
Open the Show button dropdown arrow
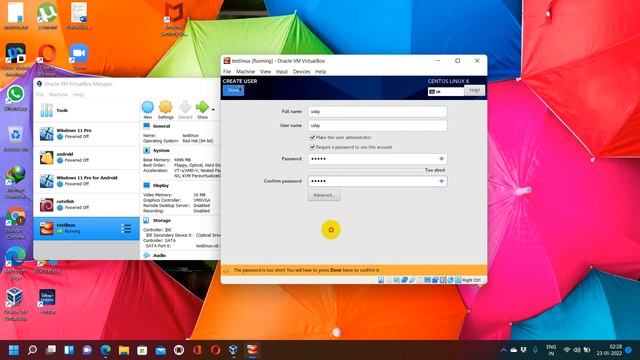(x=213, y=109)
